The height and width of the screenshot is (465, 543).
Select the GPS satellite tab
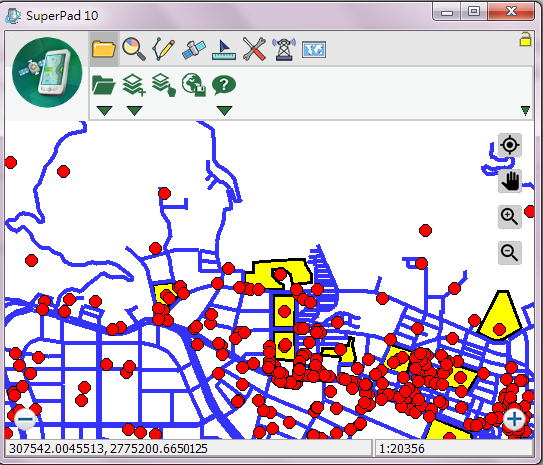click(194, 50)
